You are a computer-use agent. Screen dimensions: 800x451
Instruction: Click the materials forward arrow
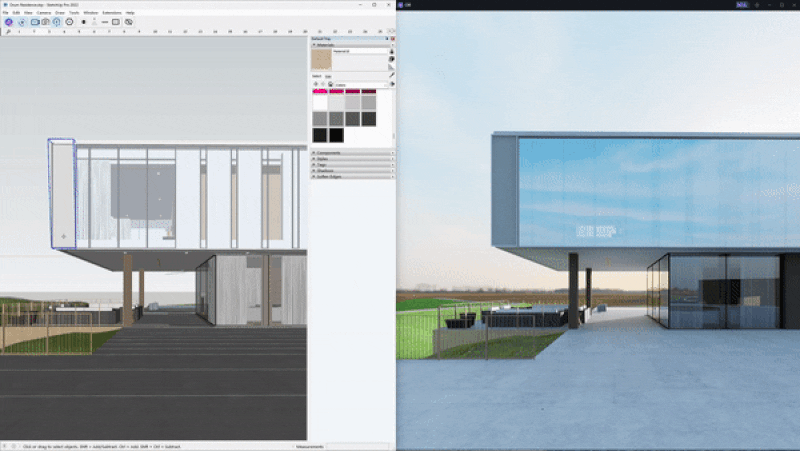point(322,84)
